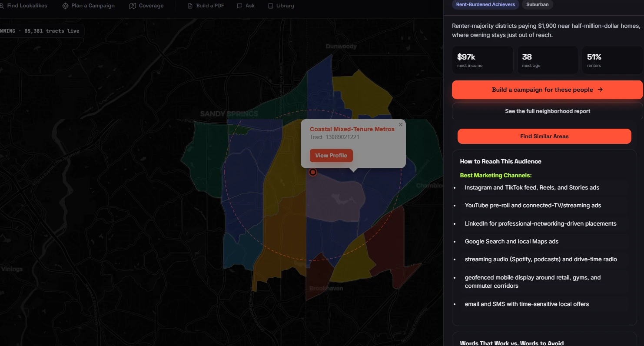Click the Find Similar Areas button
644x346 pixels.
pos(544,136)
